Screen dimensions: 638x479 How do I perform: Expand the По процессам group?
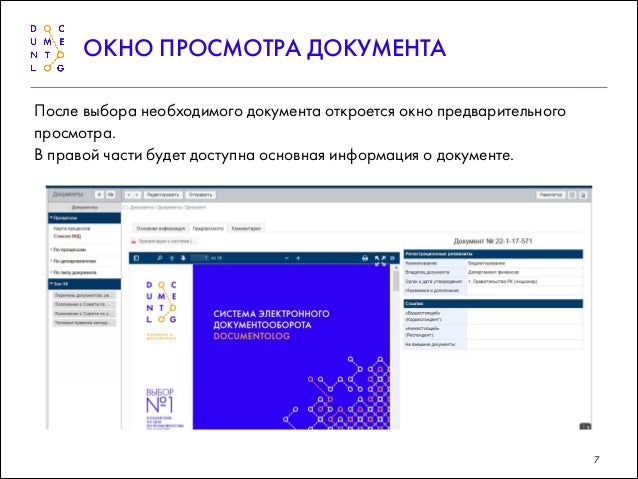click(x=68, y=249)
